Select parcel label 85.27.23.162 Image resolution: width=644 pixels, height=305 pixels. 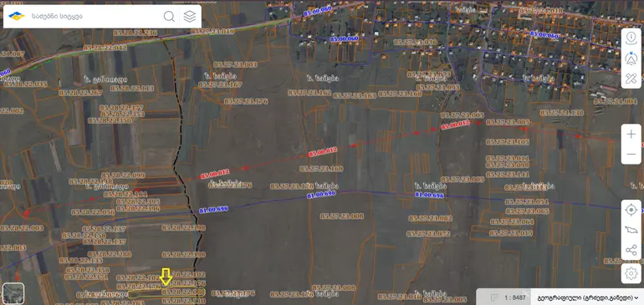tap(309, 94)
